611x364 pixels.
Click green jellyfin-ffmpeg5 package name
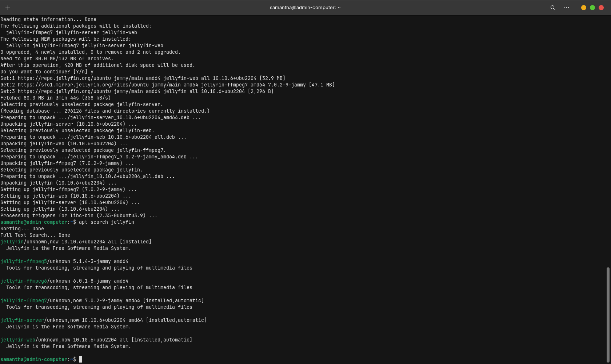tap(24, 261)
